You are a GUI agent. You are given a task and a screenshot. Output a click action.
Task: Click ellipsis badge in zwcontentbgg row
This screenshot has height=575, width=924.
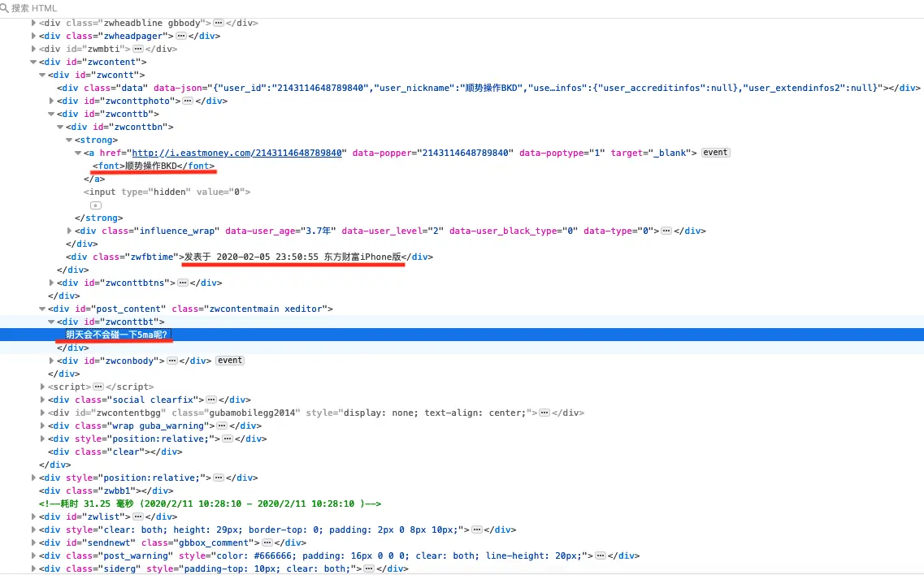click(x=544, y=413)
